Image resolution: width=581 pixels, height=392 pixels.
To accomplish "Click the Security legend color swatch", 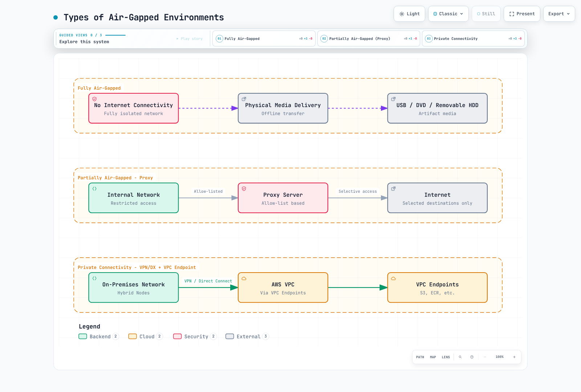I will (178, 336).
